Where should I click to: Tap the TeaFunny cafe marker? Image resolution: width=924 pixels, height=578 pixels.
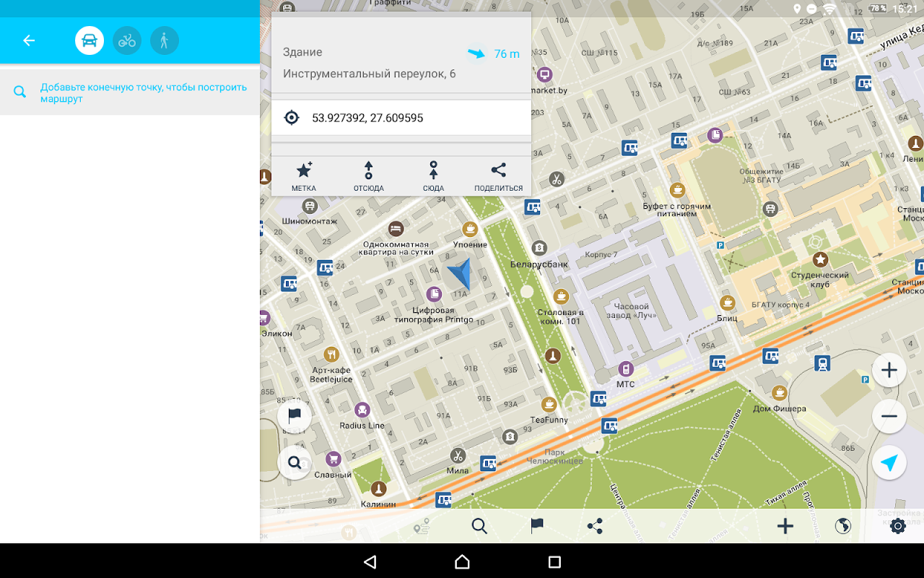549,404
